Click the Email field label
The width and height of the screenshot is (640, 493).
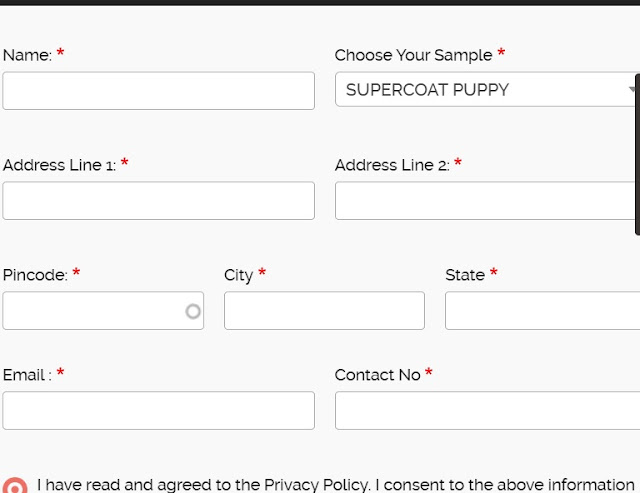27,375
